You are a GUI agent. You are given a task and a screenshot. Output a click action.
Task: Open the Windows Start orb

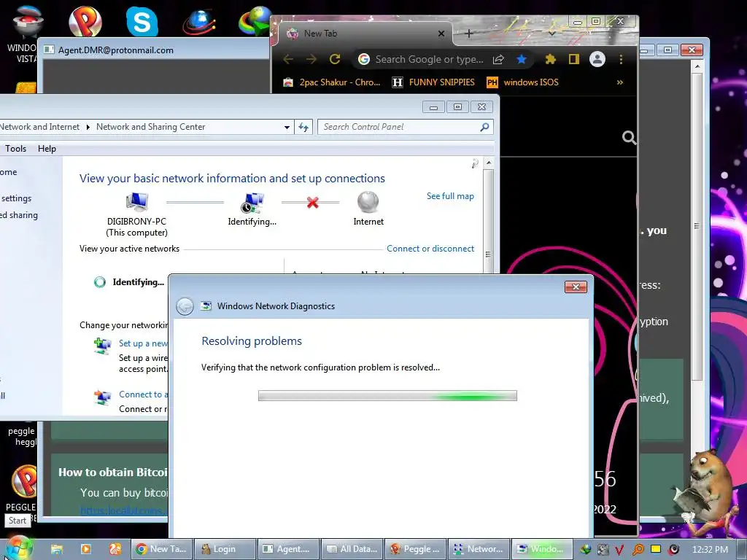pyautogui.click(x=18, y=548)
